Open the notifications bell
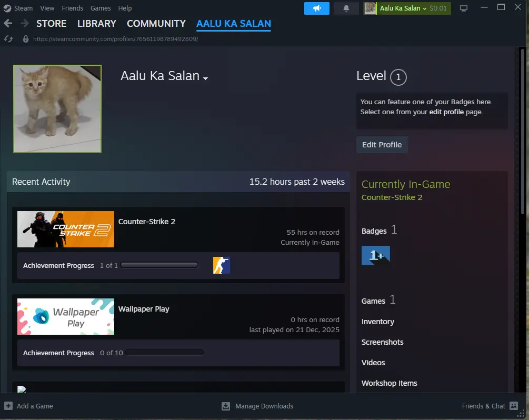 pos(346,8)
